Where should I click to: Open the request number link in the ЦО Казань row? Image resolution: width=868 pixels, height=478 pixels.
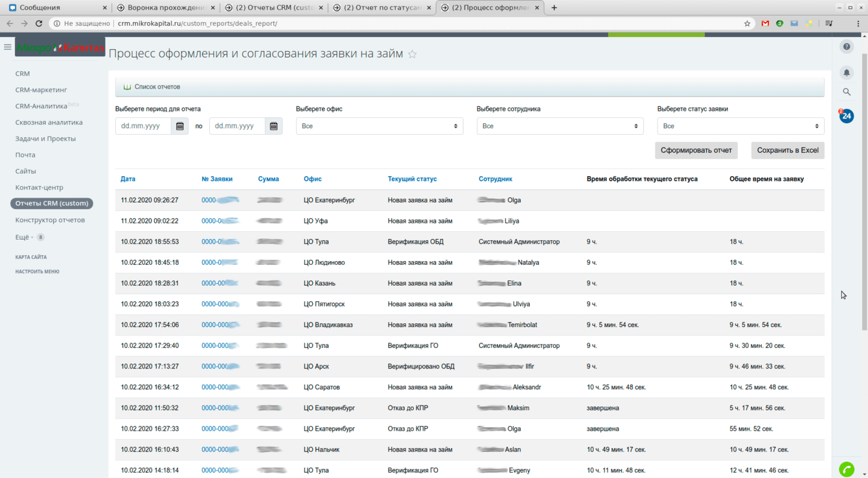pyautogui.click(x=220, y=283)
